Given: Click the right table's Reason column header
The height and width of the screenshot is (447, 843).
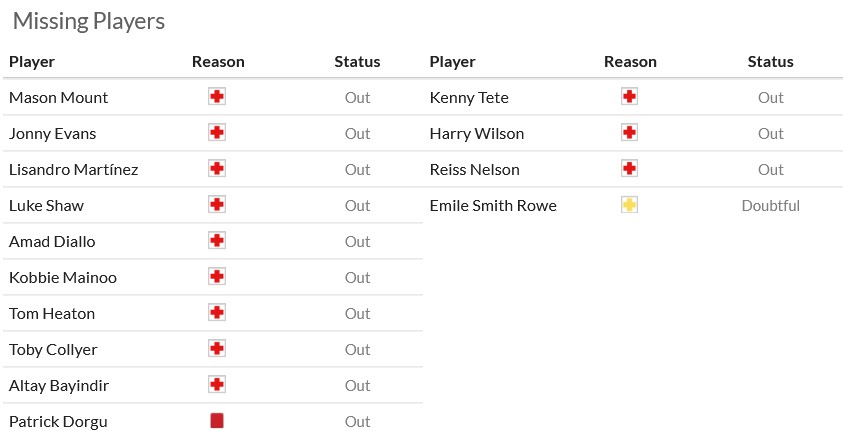Looking at the screenshot, I should click(x=630, y=61).
